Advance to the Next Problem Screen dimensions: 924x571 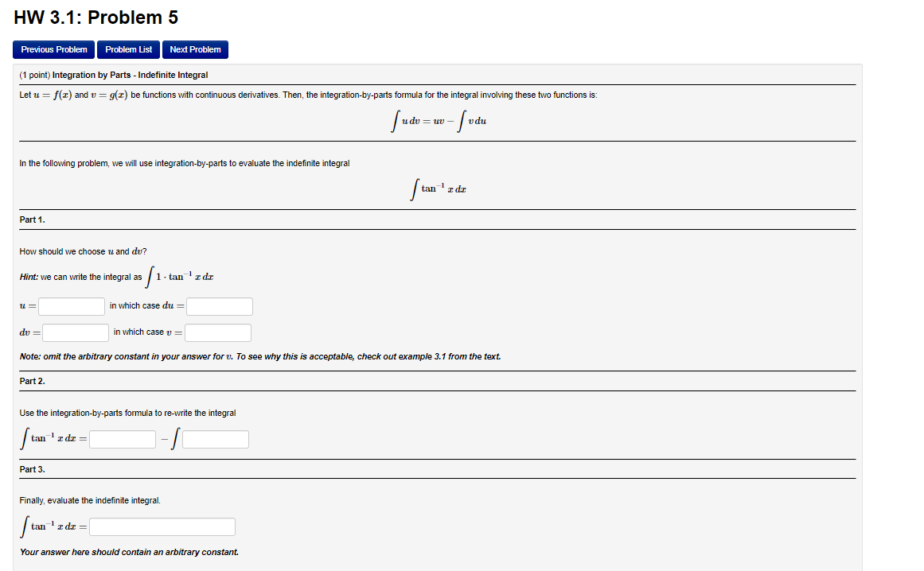195,49
